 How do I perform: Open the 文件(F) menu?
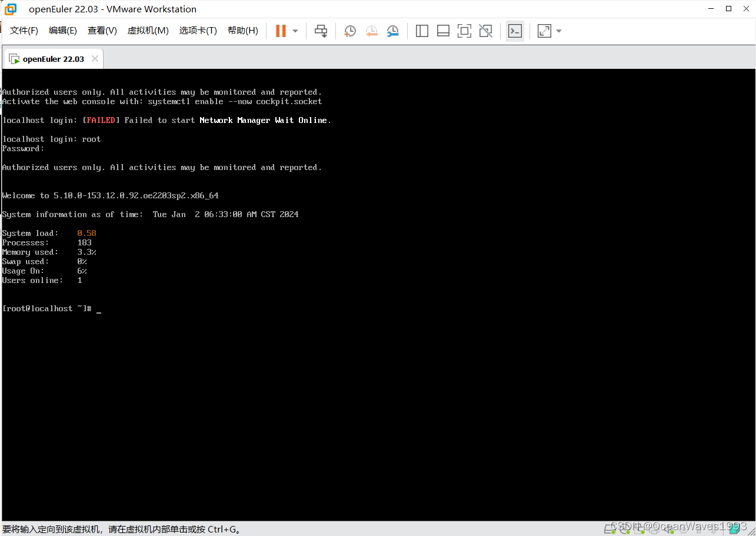coord(24,31)
